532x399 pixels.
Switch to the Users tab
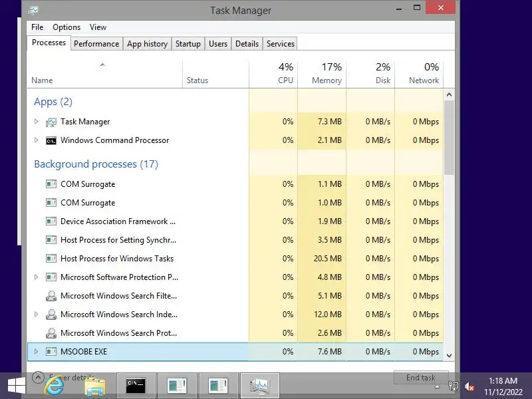pos(218,44)
